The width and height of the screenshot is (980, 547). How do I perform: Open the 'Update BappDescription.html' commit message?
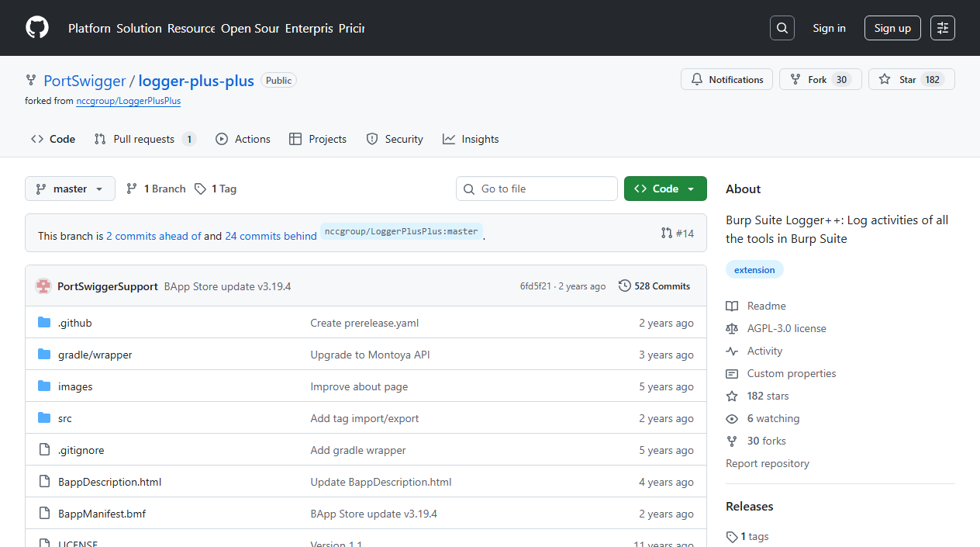coord(381,482)
